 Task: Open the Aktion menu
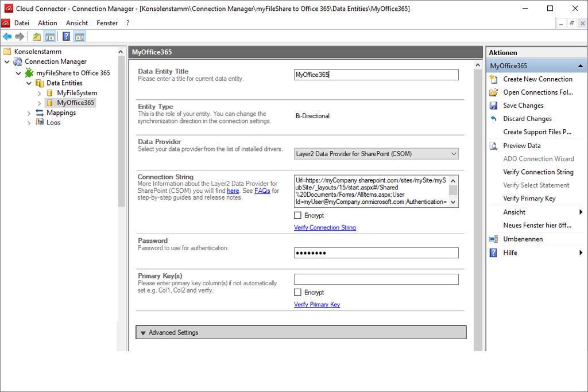(48, 23)
